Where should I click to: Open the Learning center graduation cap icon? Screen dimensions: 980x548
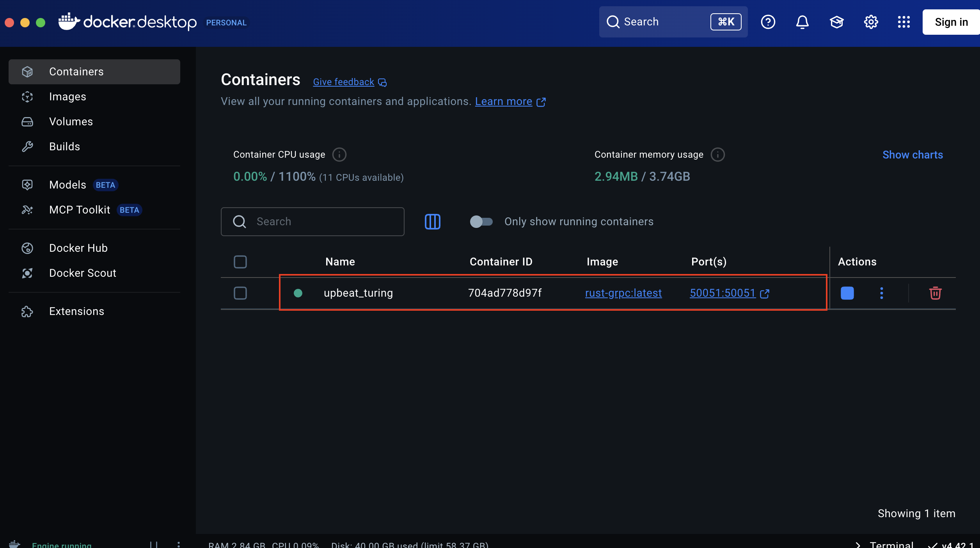point(837,22)
